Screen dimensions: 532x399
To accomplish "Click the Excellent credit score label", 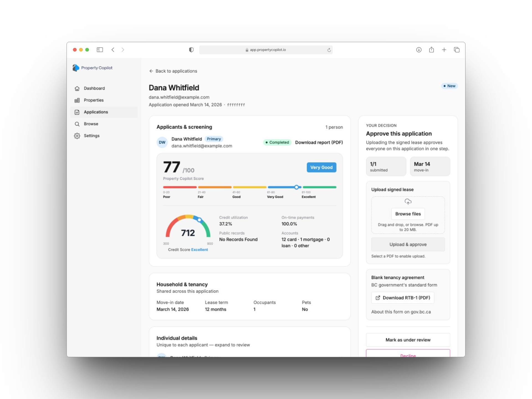I will point(199,250).
